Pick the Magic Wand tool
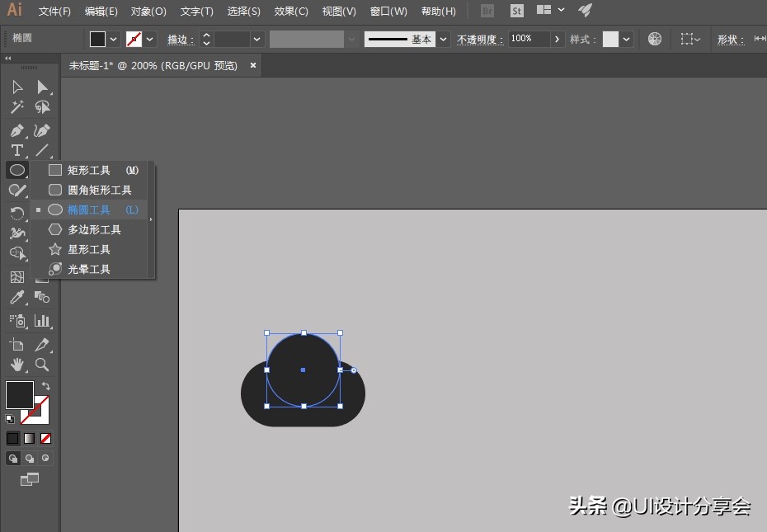This screenshot has width=767, height=532. [x=16, y=107]
